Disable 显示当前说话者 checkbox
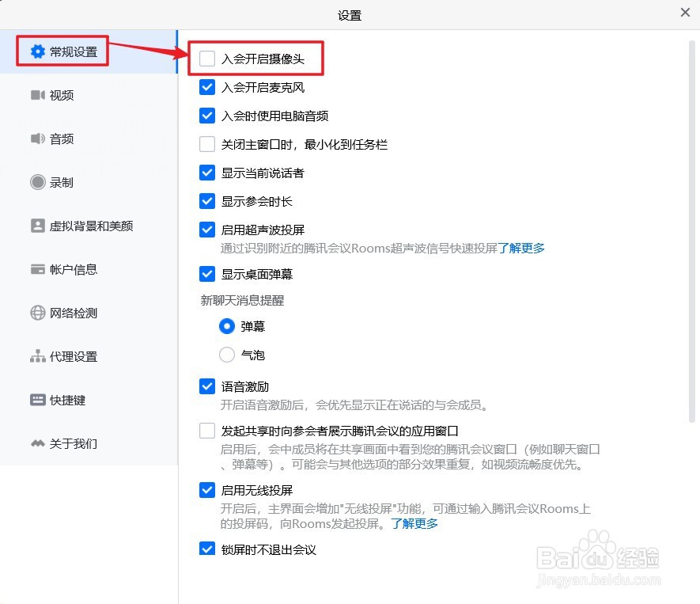 [x=207, y=173]
